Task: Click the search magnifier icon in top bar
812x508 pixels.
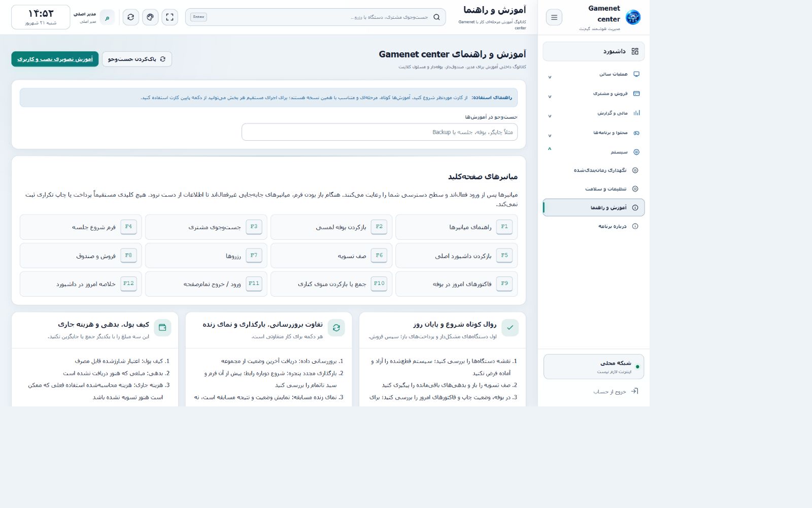Action: pos(436,17)
